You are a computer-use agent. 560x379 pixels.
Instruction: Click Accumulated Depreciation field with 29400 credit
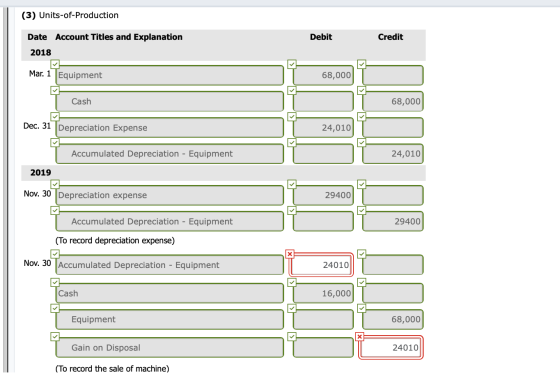click(170, 221)
